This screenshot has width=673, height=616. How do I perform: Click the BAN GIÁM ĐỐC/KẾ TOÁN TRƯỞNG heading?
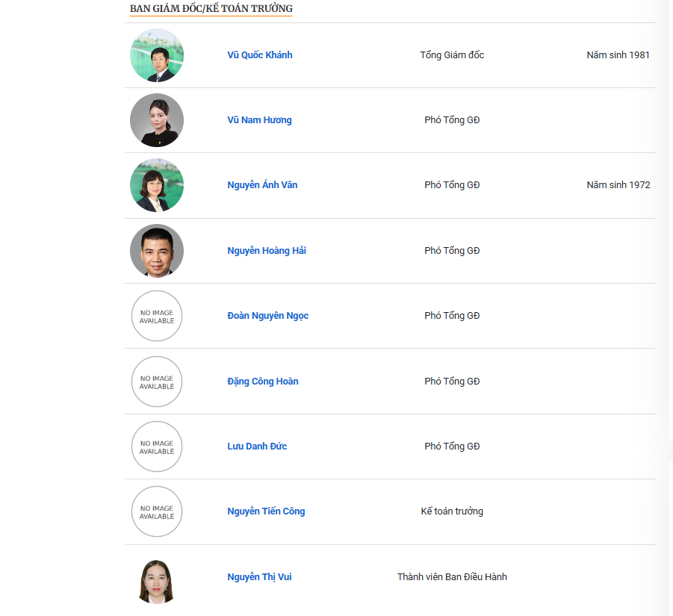pyautogui.click(x=211, y=9)
